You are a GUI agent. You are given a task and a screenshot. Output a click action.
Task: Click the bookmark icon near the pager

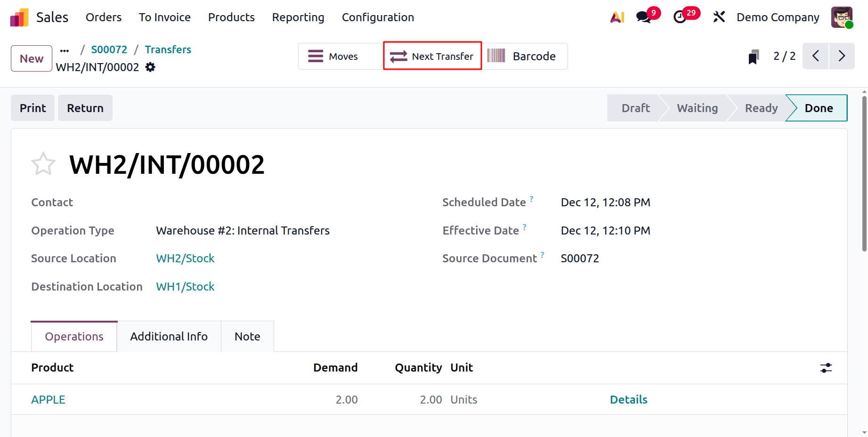[754, 56]
